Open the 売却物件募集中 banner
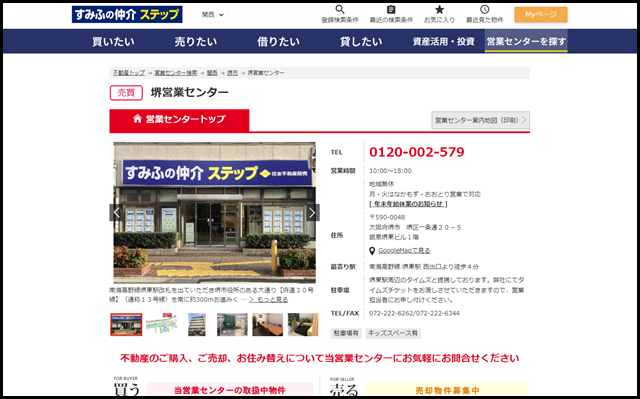The image size is (640, 399). tap(447, 390)
